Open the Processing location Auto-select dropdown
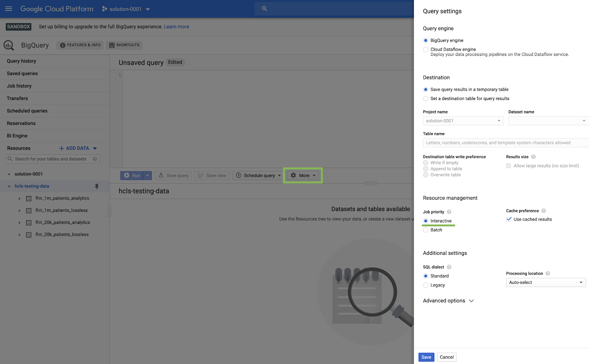 click(x=546, y=282)
